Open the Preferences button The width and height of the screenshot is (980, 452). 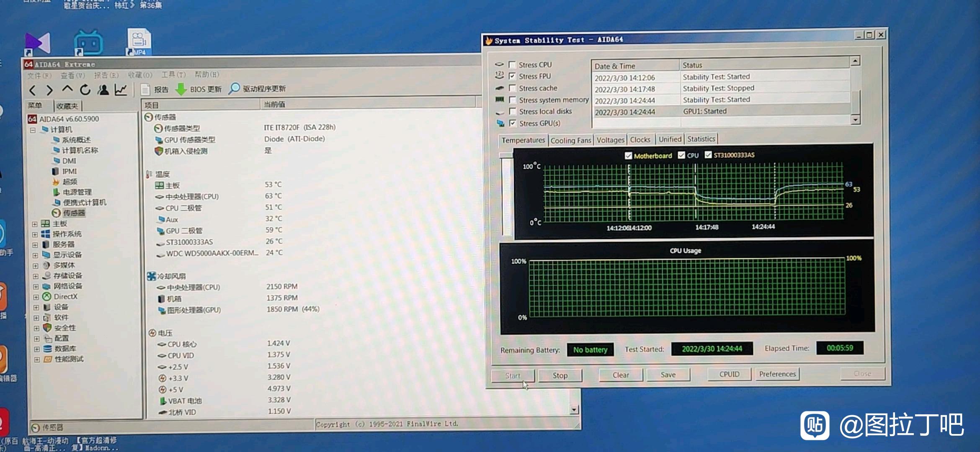pos(777,374)
